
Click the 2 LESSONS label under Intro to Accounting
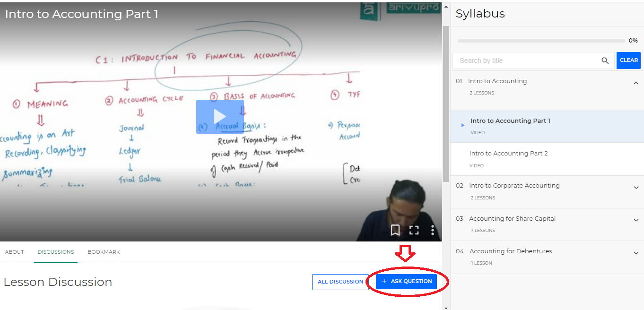pos(482,93)
